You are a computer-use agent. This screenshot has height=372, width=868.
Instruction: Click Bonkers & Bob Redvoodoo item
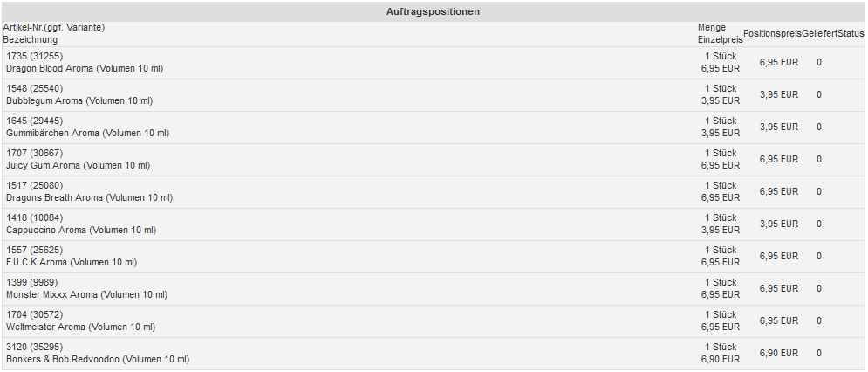click(98, 360)
